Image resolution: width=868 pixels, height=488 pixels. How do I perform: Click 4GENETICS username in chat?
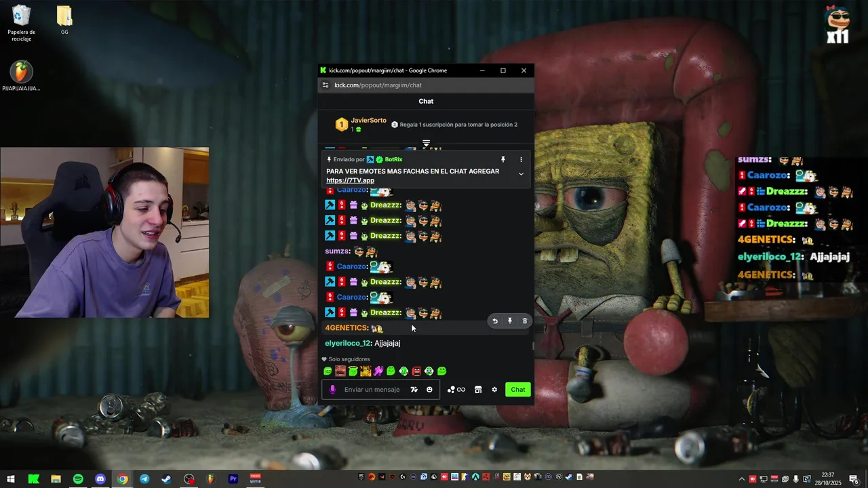pyautogui.click(x=346, y=328)
